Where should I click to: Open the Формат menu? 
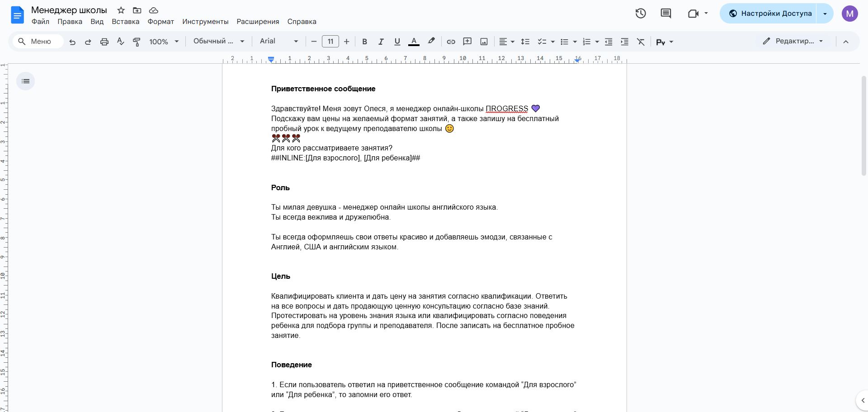(x=160, y=22)
